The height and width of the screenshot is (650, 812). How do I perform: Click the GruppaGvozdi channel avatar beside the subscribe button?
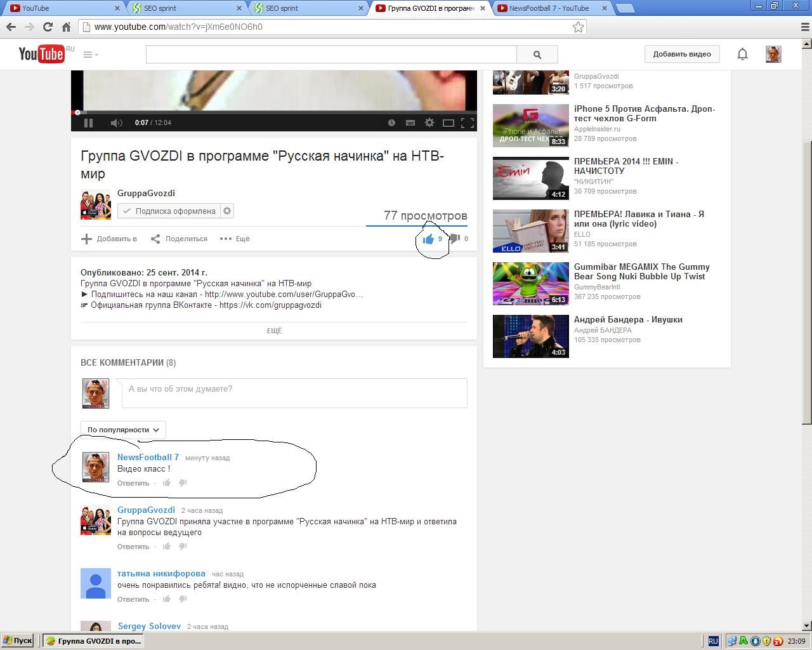click(96, 204)
